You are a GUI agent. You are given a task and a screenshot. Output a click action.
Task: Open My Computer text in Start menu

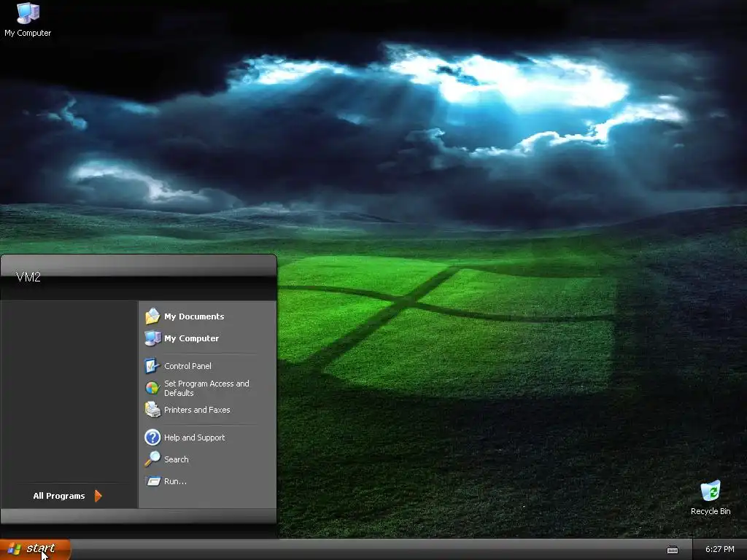coord(192,338)
